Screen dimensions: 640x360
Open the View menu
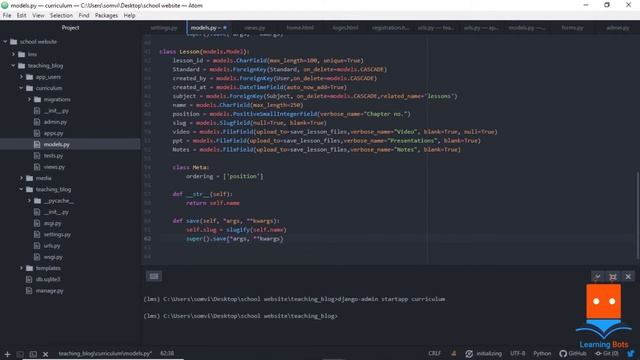pyautogui.click(x=38, y=16)
